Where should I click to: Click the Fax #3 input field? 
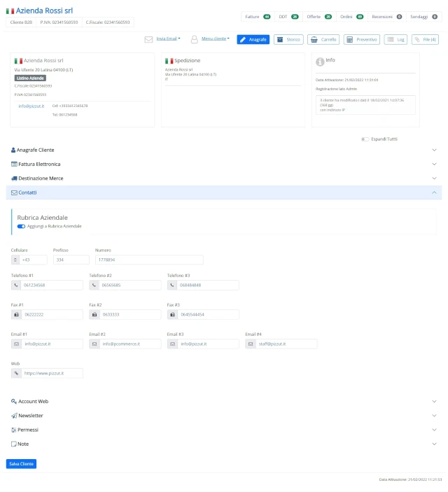tap(208, 314)
